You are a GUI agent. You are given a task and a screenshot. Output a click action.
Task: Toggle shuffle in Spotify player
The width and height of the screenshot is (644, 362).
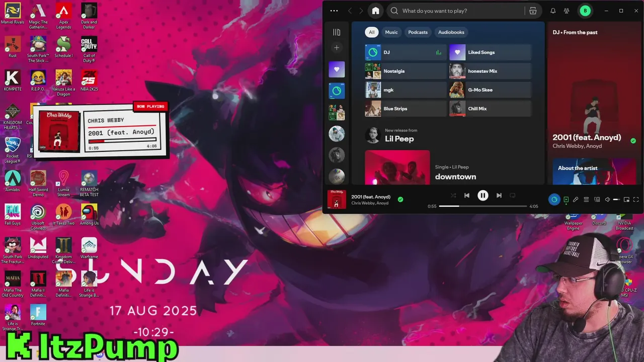point(453,196)
